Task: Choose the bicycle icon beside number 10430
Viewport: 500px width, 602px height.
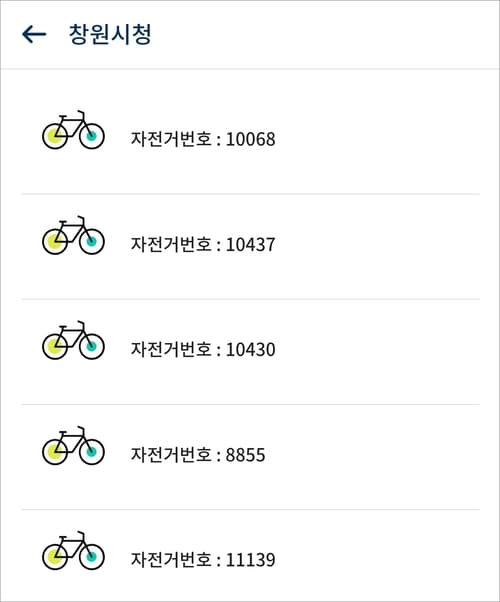Action: pos(73,340)
